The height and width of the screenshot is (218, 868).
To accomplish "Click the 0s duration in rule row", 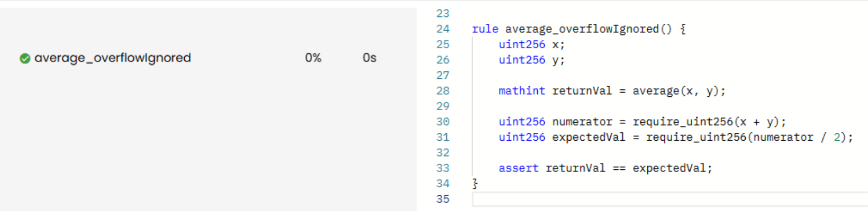I will pos(369,58).
